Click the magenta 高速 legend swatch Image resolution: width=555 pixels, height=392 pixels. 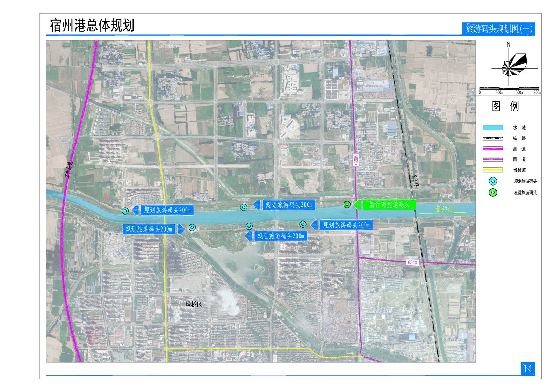point(493,149)
